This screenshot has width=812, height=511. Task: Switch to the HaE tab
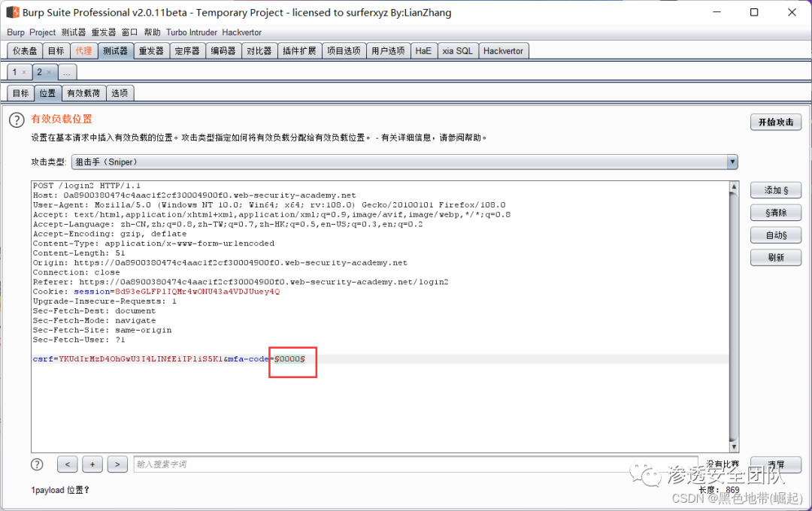click(423, 51)
